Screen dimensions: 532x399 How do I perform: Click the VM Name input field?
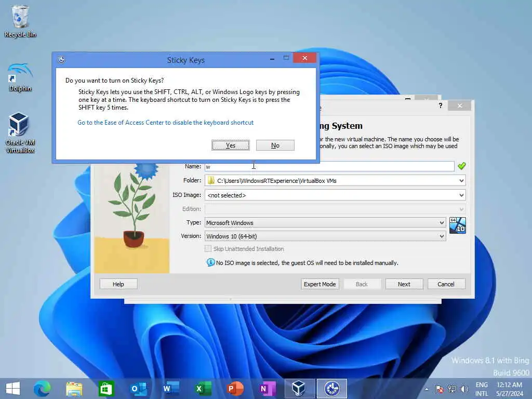point(329,167)
